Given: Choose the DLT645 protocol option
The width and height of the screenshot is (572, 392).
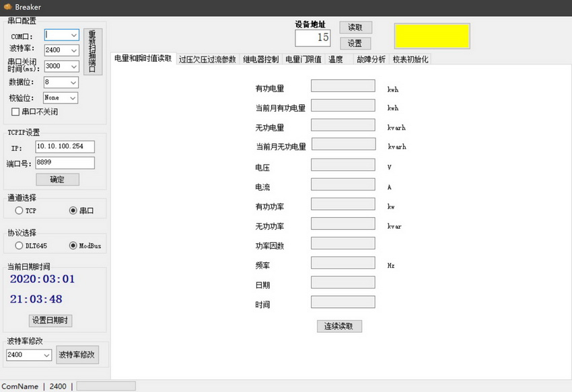Looking at the screenshot, I should click(19, 245).
